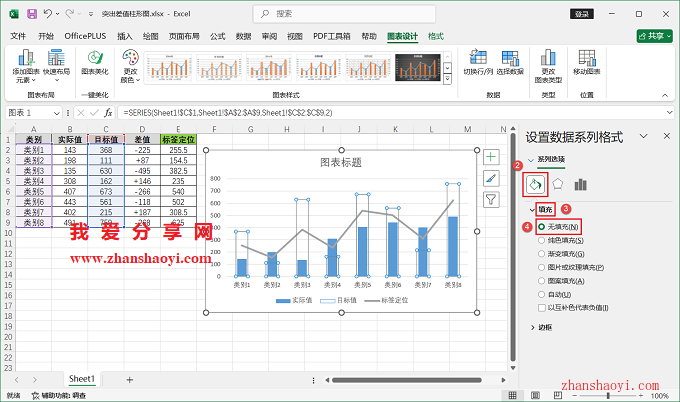The height and width of the screenshot is (402, 680).
Task: Expand the 边框 section
Action: tap(533, 327)
